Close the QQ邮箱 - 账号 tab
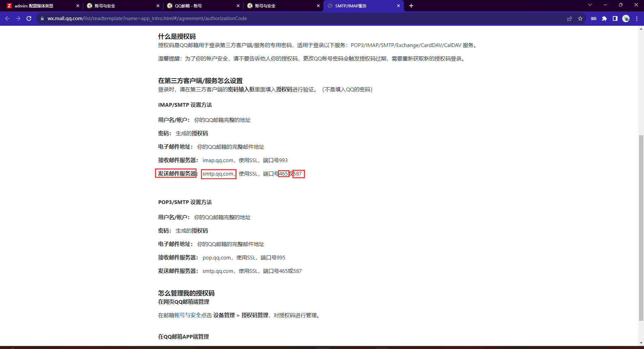644x349 pixels. [x=238, y=6]
